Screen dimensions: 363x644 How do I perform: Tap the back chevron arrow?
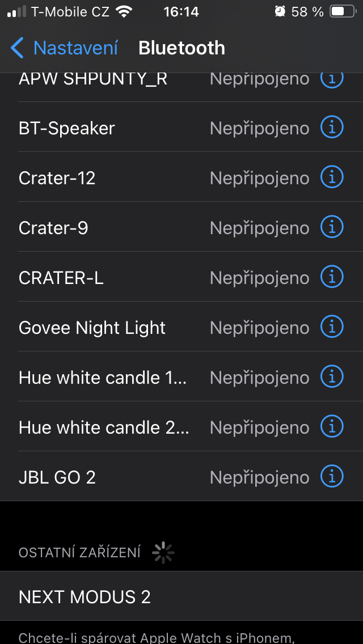click(x=17, y=48)
